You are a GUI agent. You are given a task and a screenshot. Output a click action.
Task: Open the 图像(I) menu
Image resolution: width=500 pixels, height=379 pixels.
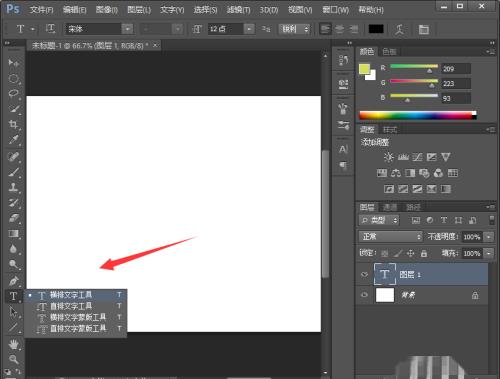point(107,10)
